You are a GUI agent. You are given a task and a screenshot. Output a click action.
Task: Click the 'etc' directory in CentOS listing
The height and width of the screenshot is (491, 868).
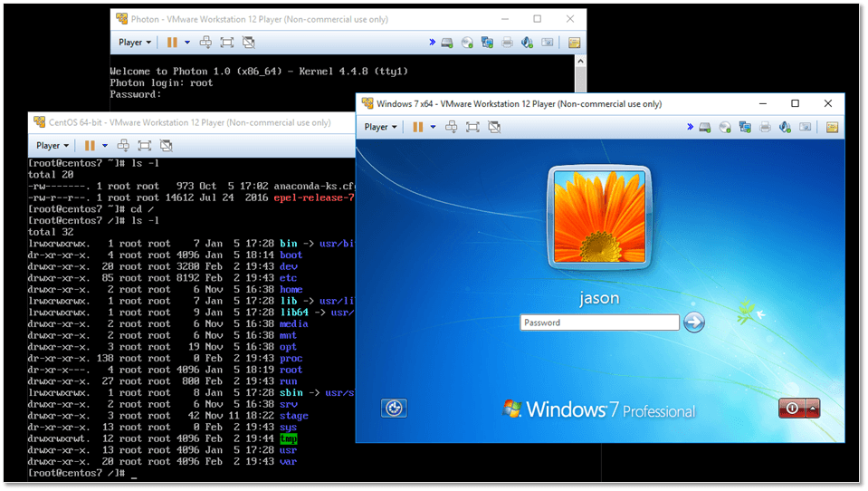[289, 277]
